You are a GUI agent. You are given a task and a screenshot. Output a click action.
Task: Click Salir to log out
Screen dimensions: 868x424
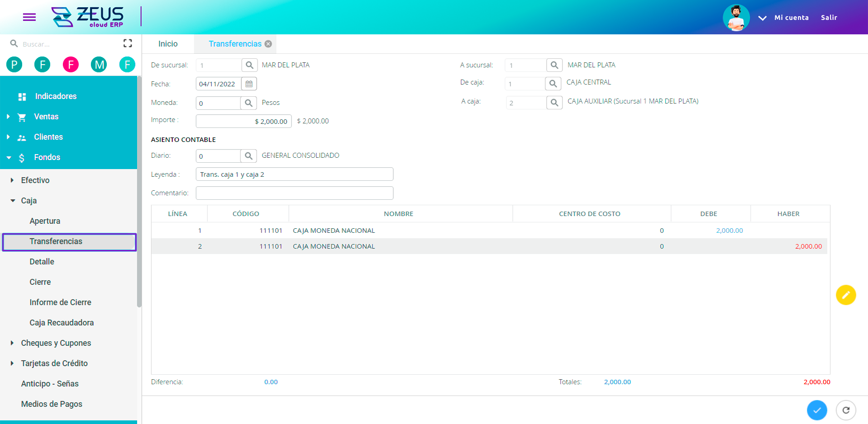click(x=829, y=18)
